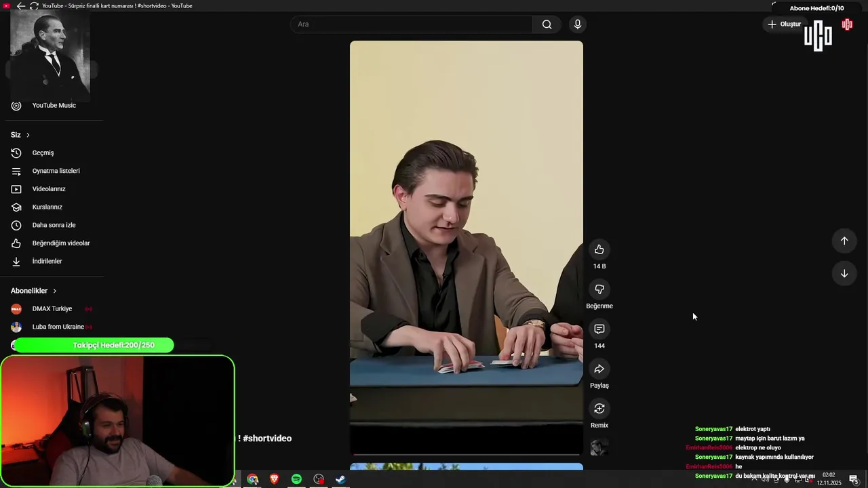Open the comments on the short

599,329
